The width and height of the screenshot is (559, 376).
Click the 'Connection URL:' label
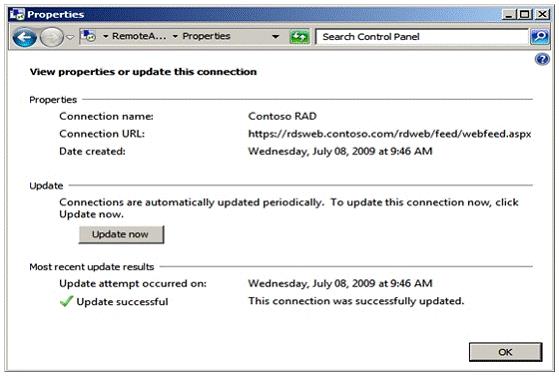click(102, 134)
